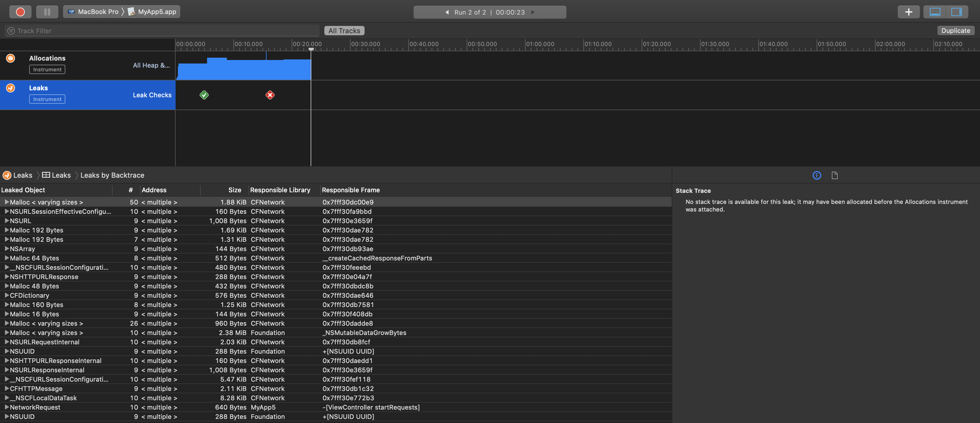Toggle the bottom detail pane view button

tap(935, 12)
